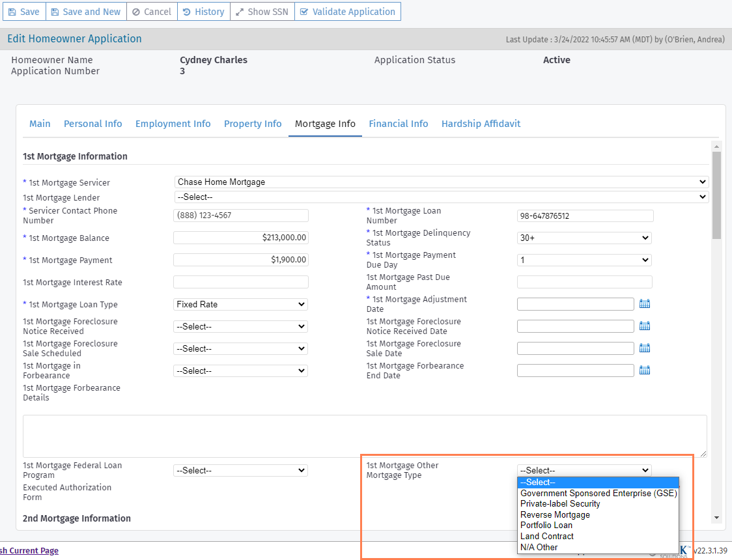Click Save and New button

tap(86, 12)
